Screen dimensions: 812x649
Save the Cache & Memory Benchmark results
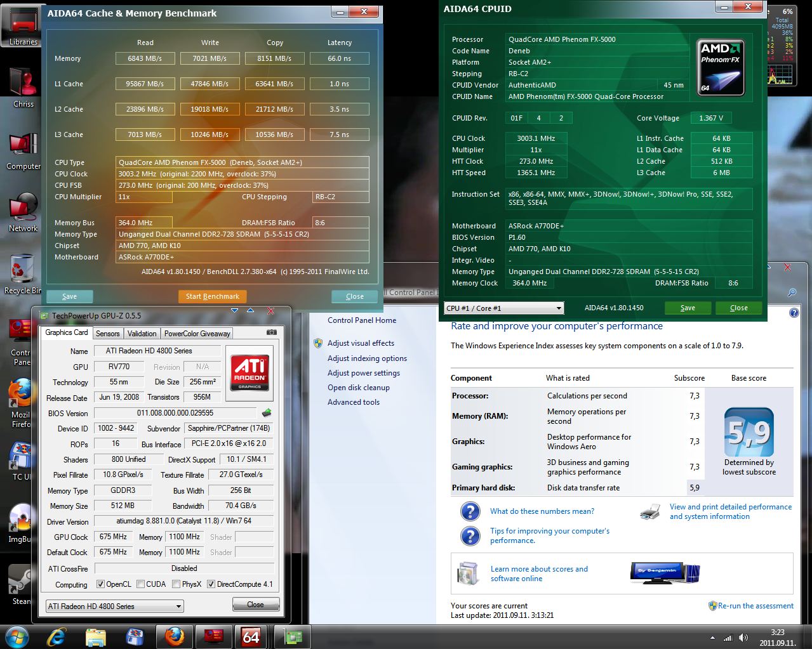(x=69, y=296)
